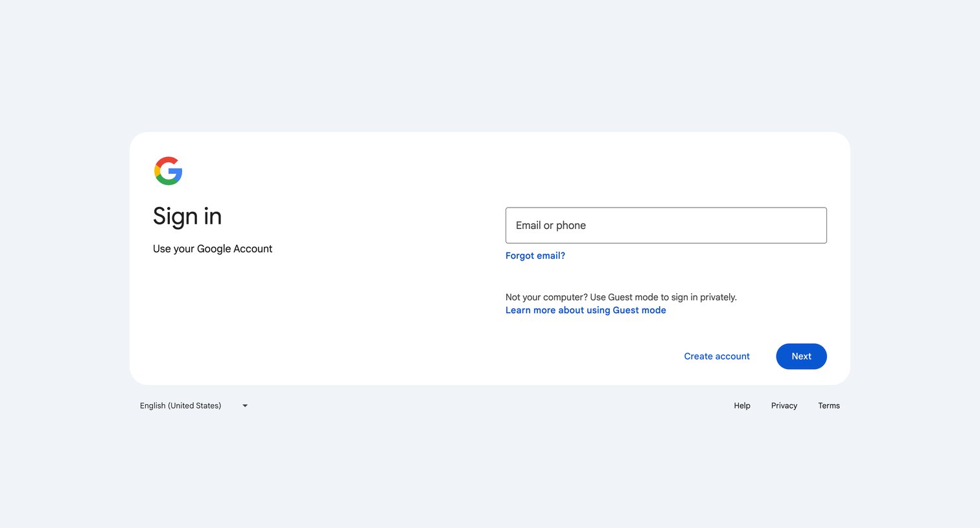Click the Google G logo

tap(168, 171)
